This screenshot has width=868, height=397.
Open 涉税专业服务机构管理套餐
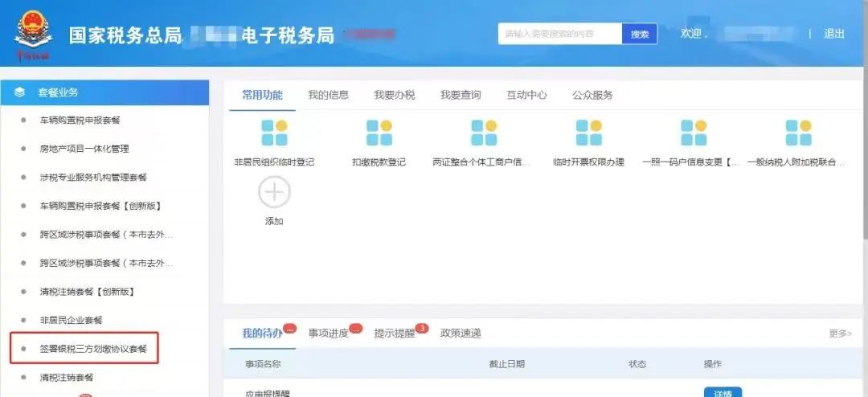point(93,177)
